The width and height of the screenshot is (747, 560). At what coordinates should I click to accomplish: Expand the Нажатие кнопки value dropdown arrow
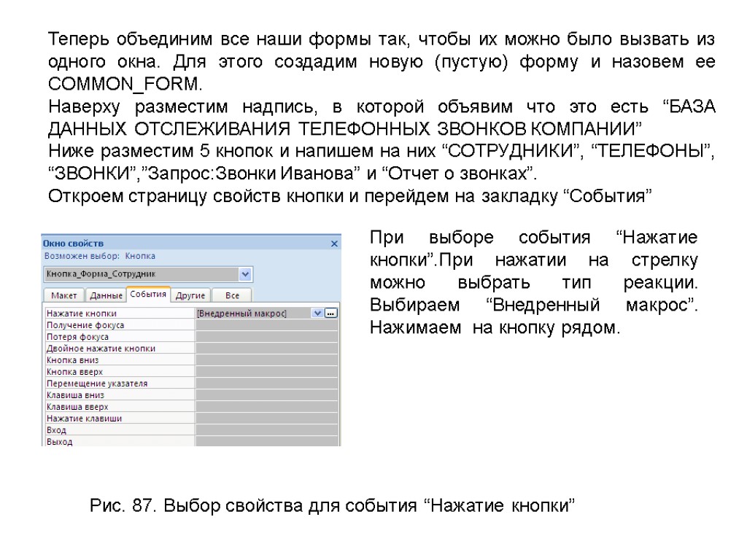317,314
